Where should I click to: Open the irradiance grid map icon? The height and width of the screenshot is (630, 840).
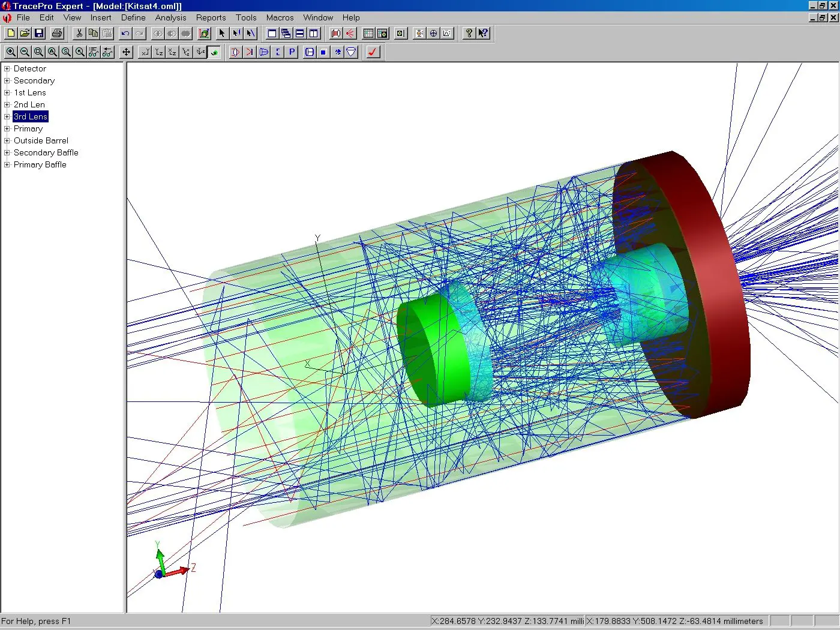point(368,34)
